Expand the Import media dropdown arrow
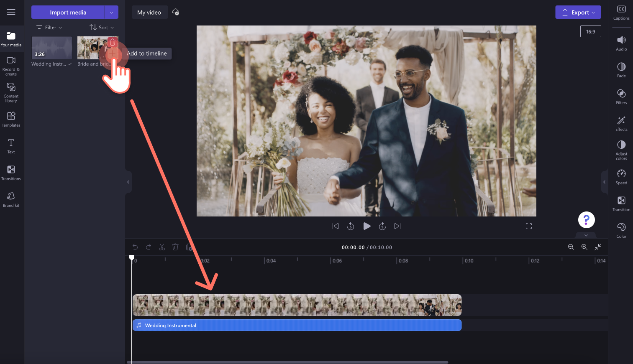The height and width of the screenshot is (364, 633). pyautogui.click(x=112, y=12)
